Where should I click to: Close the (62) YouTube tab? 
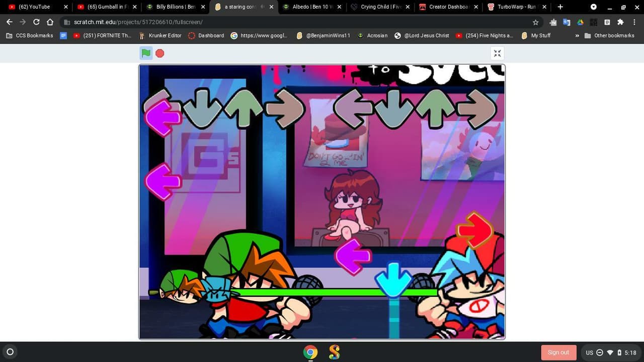pos(65,7)
